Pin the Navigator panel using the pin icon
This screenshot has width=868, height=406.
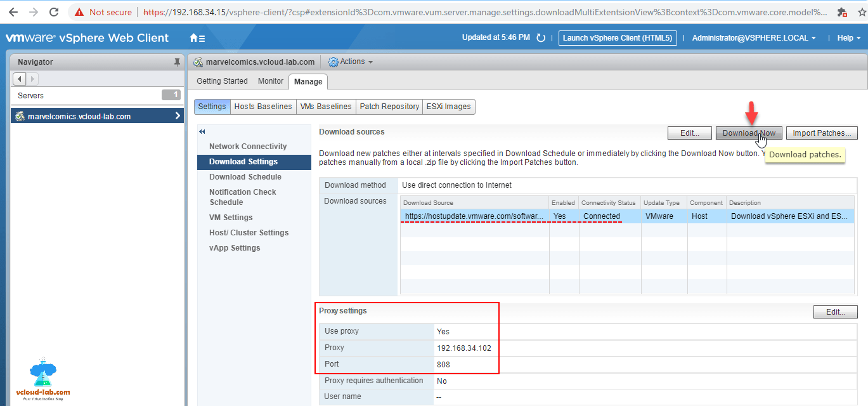178,62
